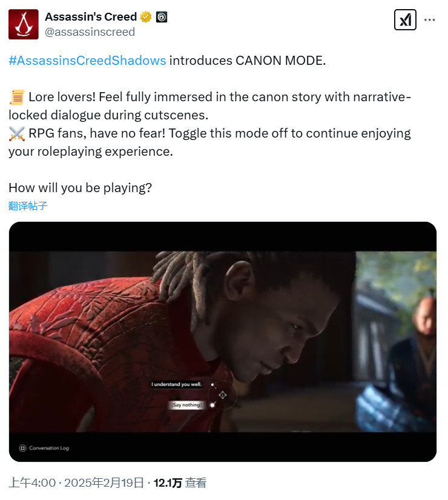Screen dimensions: 448x500
Task: Open the Grok xI icon button
Action: (x=405, y=20)
